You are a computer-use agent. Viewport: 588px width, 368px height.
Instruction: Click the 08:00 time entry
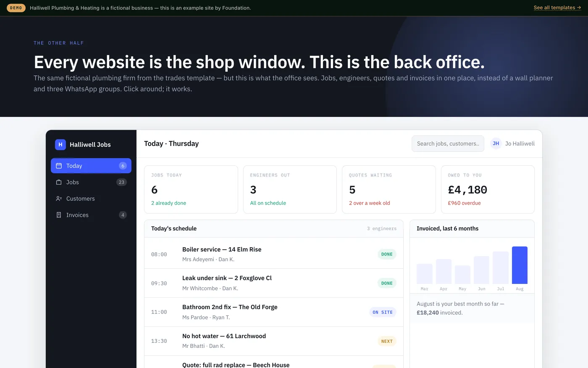pos(159,254)
